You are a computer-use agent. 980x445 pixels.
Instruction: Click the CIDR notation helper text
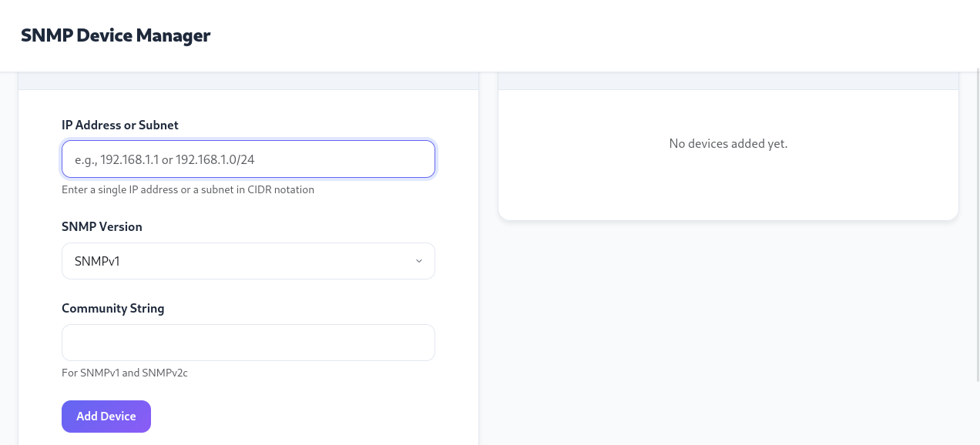(188, 189)
